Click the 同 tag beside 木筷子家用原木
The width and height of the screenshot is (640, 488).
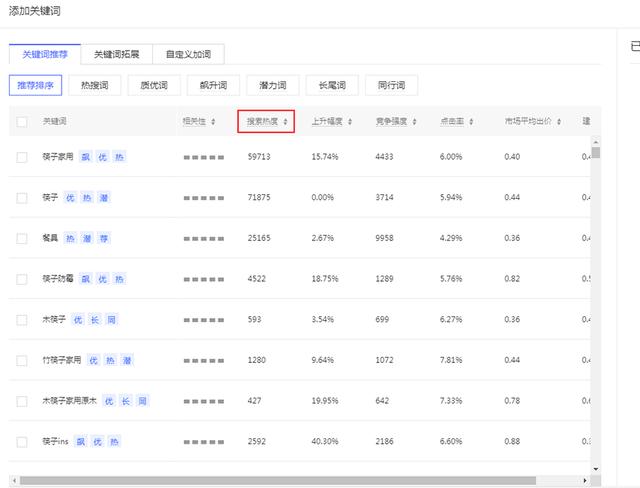pyautogui.click(x=142, y=401)
